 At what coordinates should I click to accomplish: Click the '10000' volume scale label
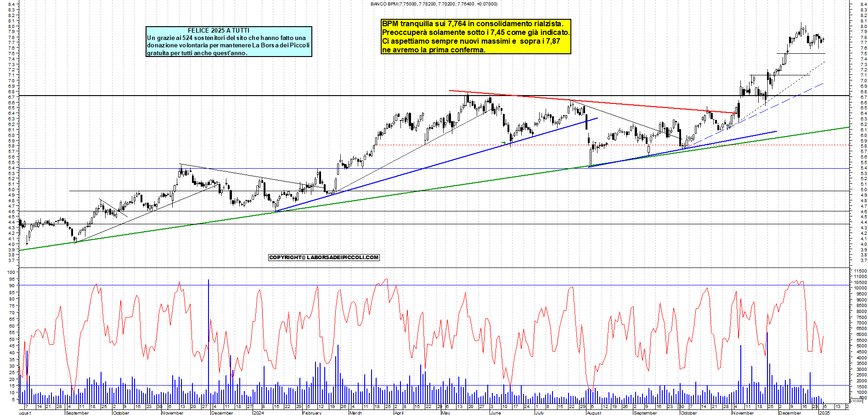(860, 288)
